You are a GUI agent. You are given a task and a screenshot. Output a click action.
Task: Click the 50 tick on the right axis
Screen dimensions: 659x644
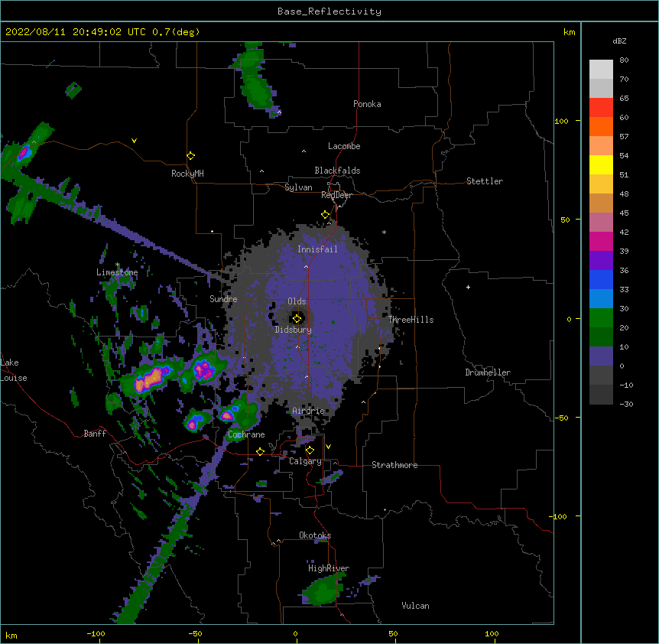coord(565,220)
